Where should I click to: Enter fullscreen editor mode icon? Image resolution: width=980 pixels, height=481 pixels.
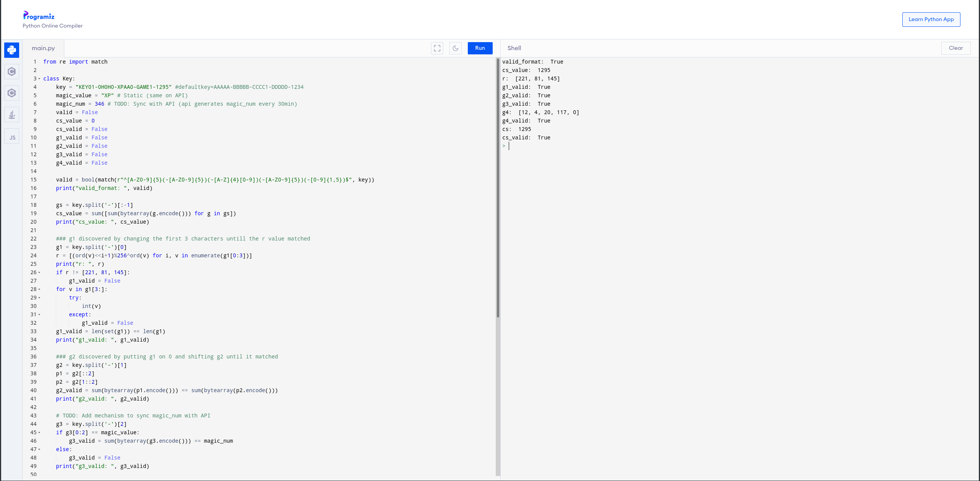[x=437, y=48]
